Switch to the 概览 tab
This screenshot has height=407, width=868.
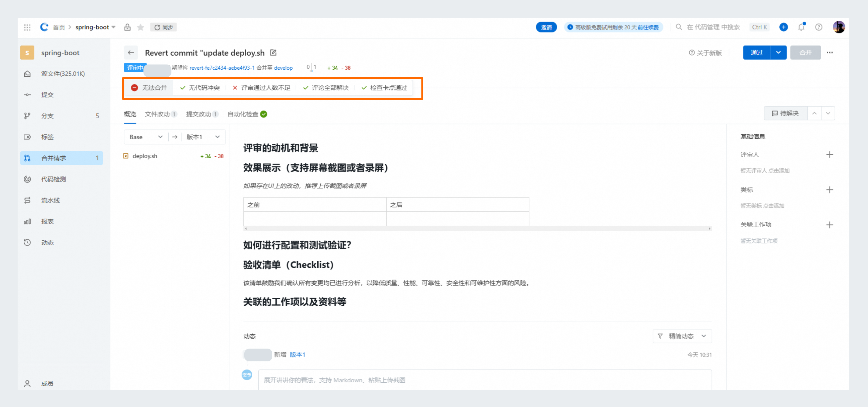pyautogui.click(x=130, y=114)
